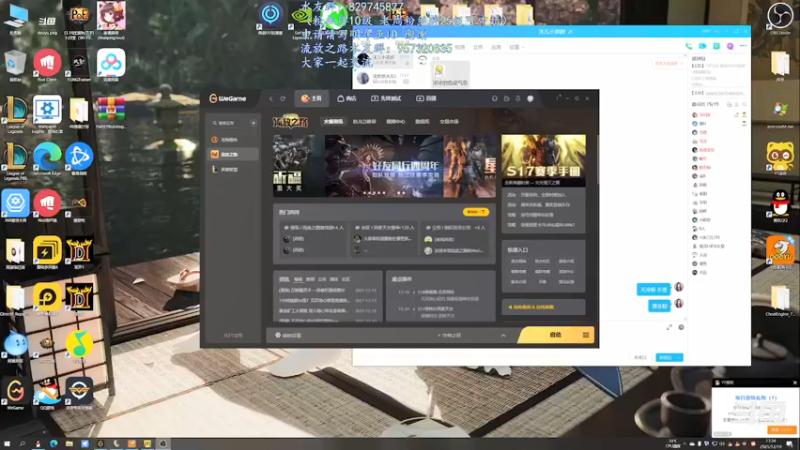Click the refresh icon in WeGame header

pos(283,98)
